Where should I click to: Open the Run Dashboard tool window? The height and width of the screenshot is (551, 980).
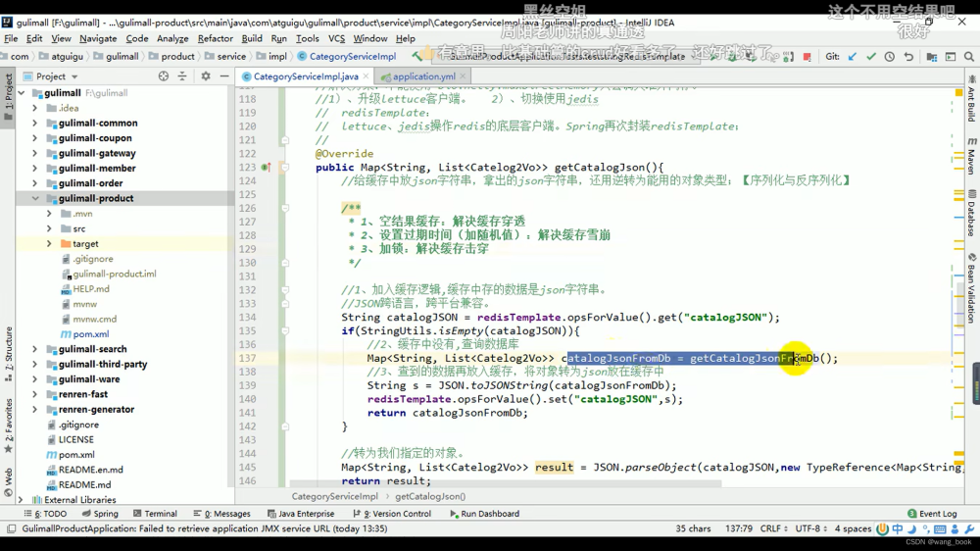[x=484, y=514]
